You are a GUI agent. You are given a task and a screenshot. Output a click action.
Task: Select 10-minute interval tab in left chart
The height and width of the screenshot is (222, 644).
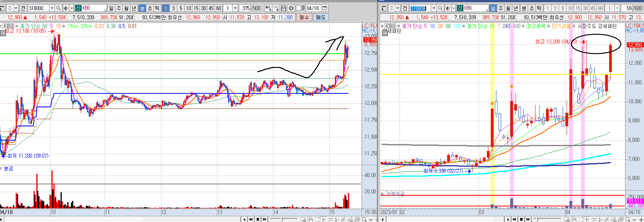(x=189, y=8)
